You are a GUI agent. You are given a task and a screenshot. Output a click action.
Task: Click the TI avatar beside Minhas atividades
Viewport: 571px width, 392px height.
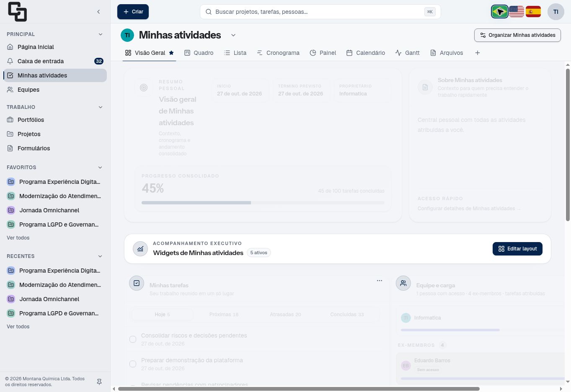tap(127, 35)
